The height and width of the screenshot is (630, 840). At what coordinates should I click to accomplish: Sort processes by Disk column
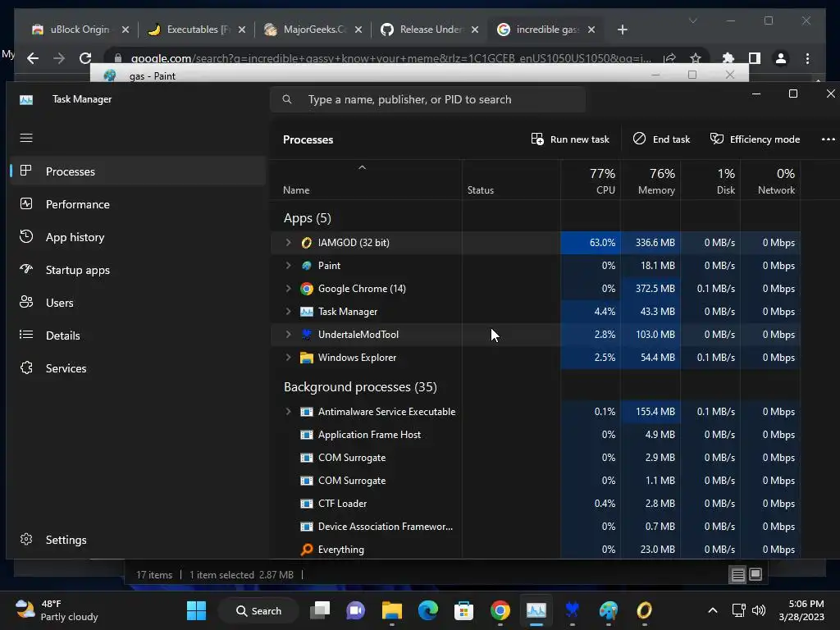[710, 180]
